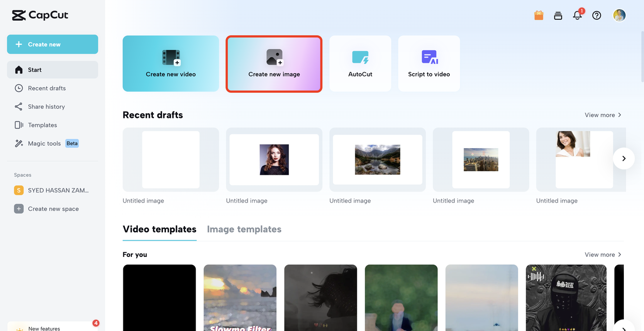The width and height of the screenshot is (644, 331).
Task: Open the red-haired woman portrait draft
Action: point(274,159)
